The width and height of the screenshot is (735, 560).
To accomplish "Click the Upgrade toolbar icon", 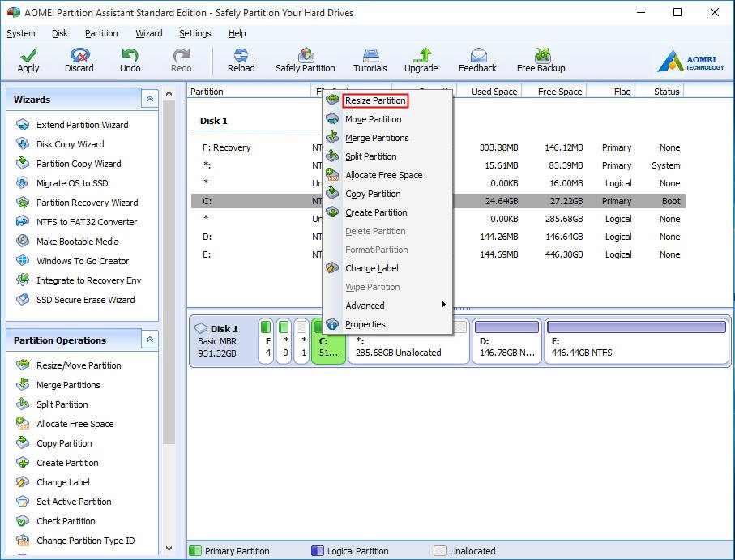I will [x=421, y=58].
